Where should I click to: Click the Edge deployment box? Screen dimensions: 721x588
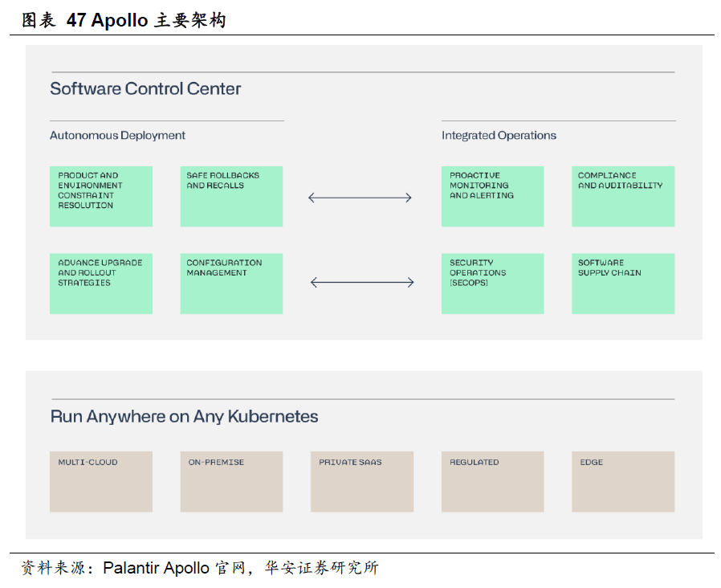[623, 481]
